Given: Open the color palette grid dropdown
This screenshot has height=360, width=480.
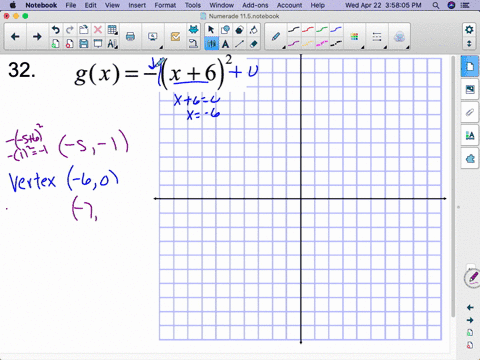Looking at the screenshot, I should 355,37.
